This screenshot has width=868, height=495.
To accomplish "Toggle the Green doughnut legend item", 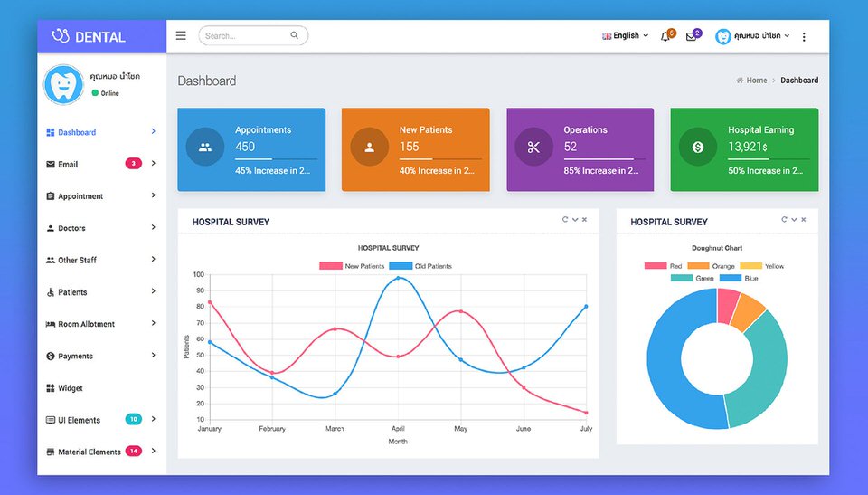I will 693,279.
